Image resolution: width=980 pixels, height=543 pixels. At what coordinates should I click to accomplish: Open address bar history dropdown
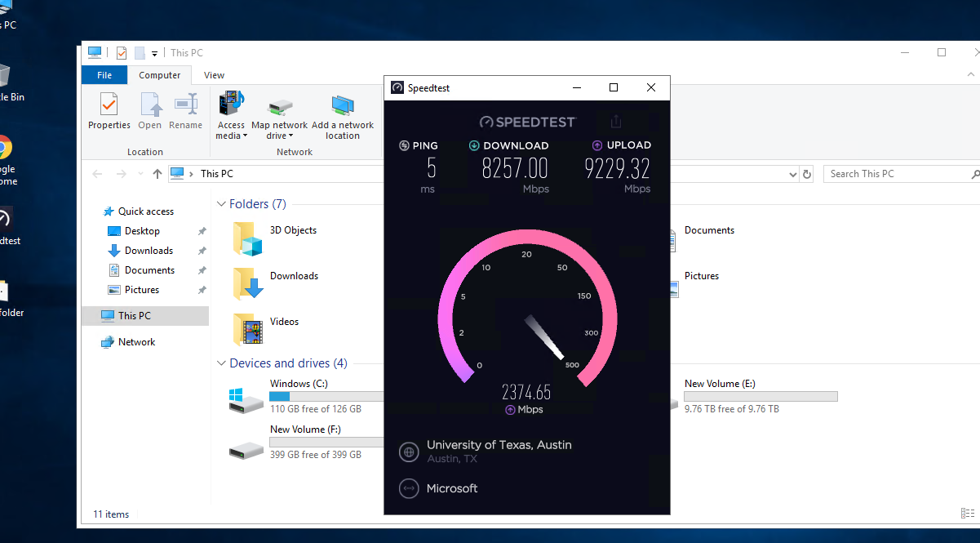(x=793, y=174)
